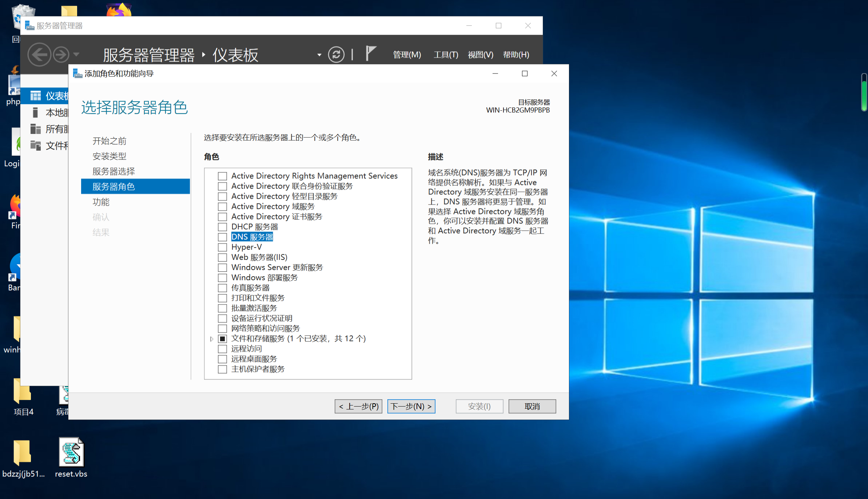Select 远程桌面服务 role label
Image resolution: width=868 pixels, height=499 pixels.
254,359
